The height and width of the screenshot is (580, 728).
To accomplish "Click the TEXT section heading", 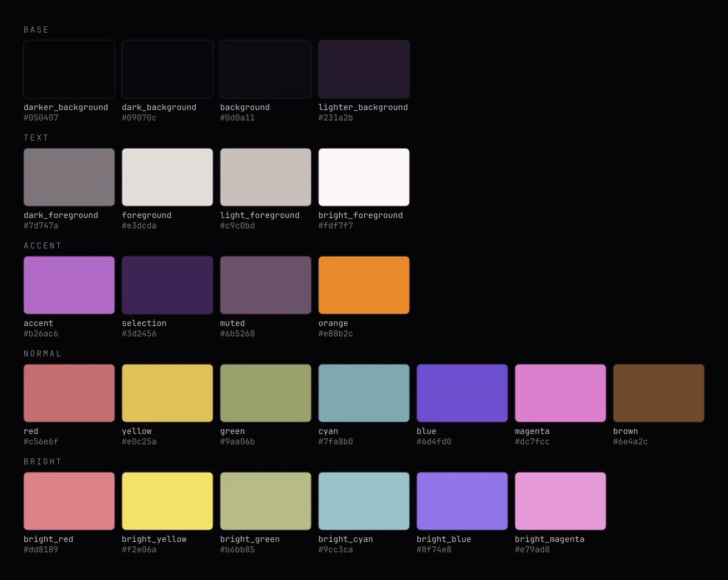I will coord(36,138).
